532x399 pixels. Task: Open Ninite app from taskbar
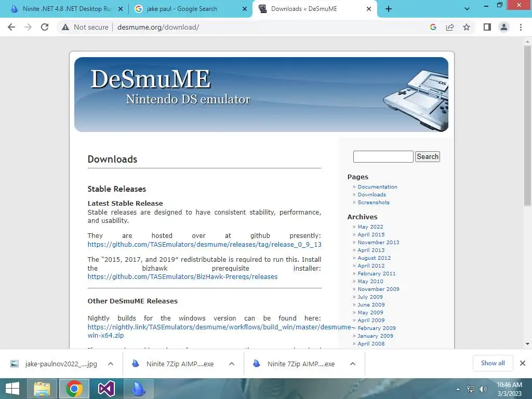click(x=138, y=389)
